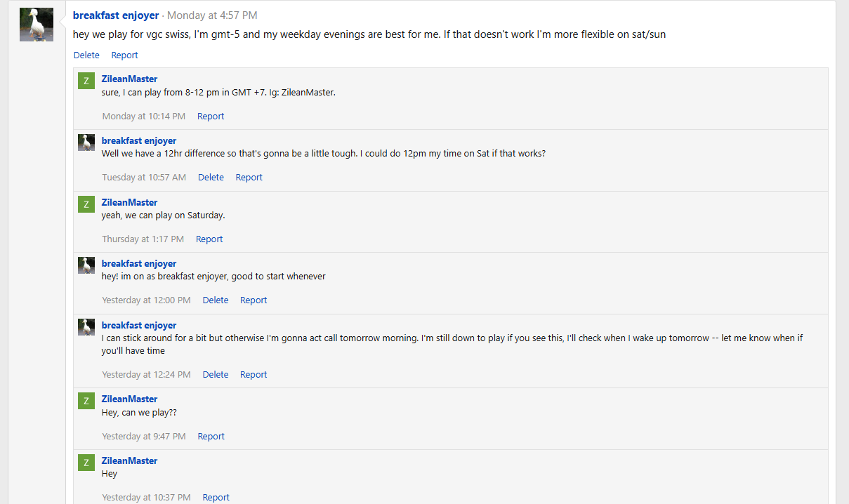Screen dimensions: 849x504
Task: Report the Thursday 1:17 PM comment
Action: [209, 239]
